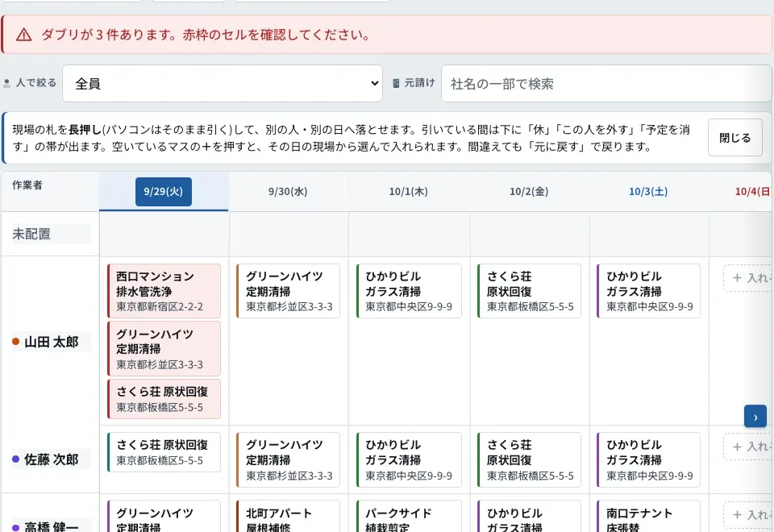Click 南口テナント 床張替 card
Screen dimensions: 774x532
click(648, 516)
